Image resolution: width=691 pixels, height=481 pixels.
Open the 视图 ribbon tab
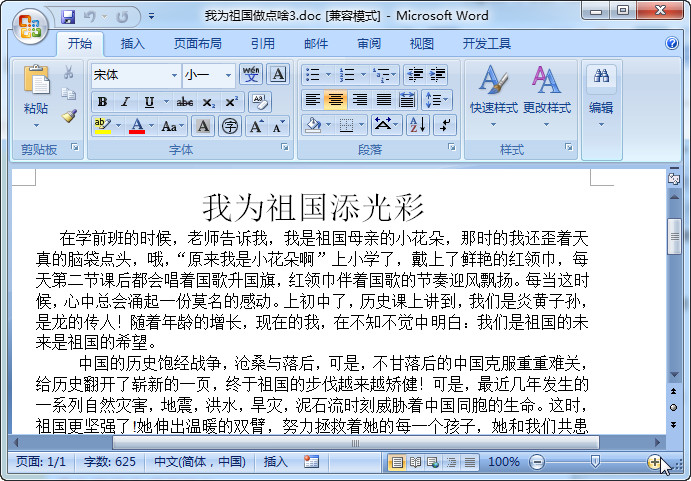click(422, 44)
